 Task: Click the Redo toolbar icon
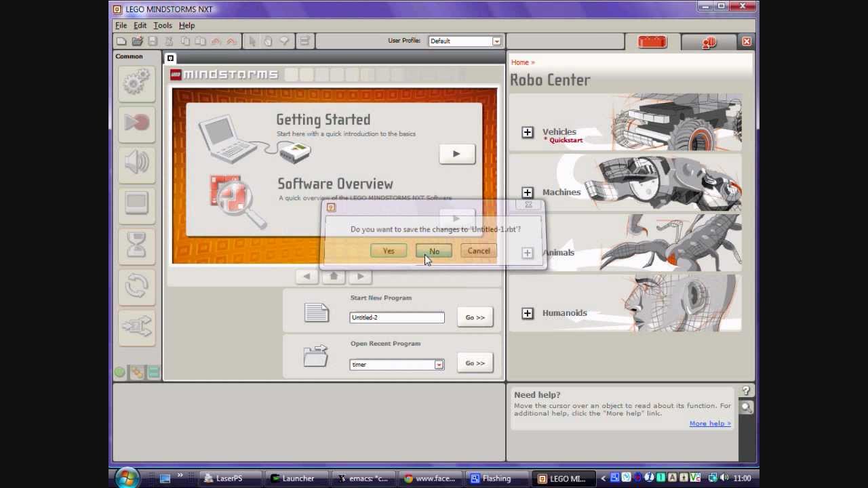click(x=231, y=41)
